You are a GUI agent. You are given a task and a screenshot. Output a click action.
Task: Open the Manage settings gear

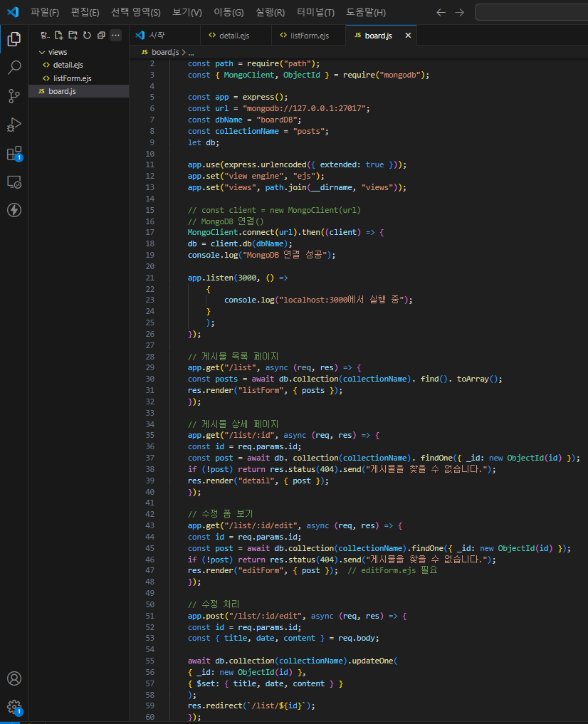pyautogui.click(x=14, y=707)
